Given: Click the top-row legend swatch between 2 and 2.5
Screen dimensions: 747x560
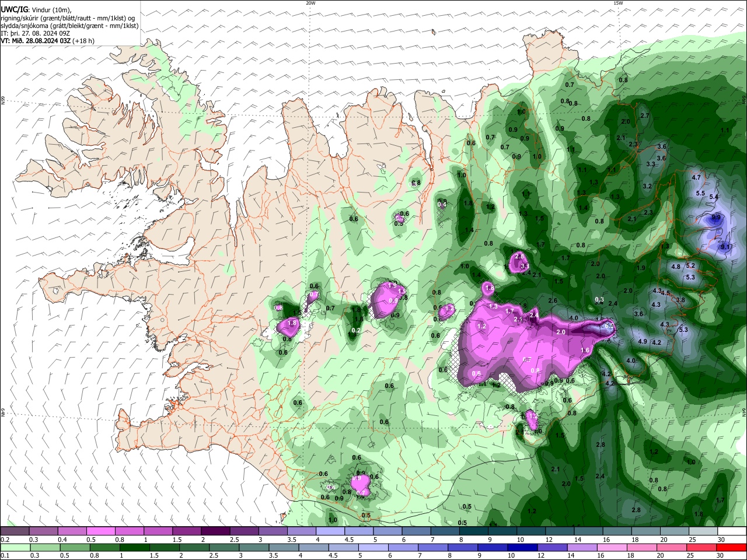Looking at the screenshot, I should pyautogui.click(x=215, y=531).
